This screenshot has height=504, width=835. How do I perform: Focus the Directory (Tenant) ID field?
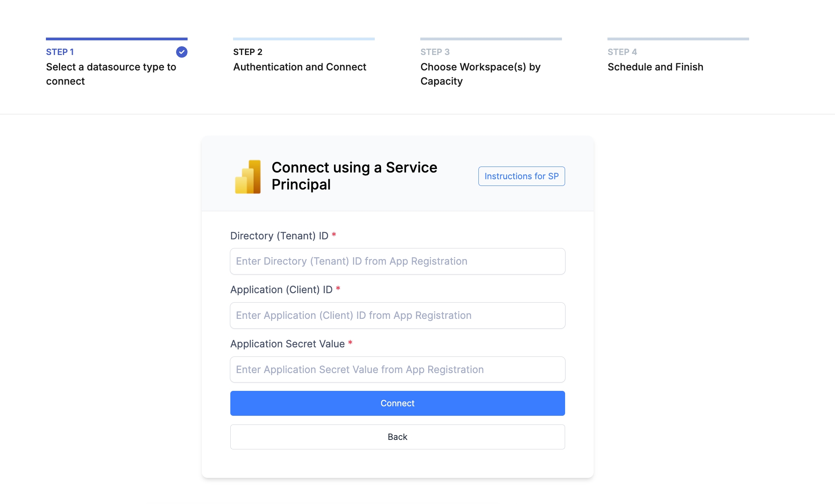click(x=397, y=261)
